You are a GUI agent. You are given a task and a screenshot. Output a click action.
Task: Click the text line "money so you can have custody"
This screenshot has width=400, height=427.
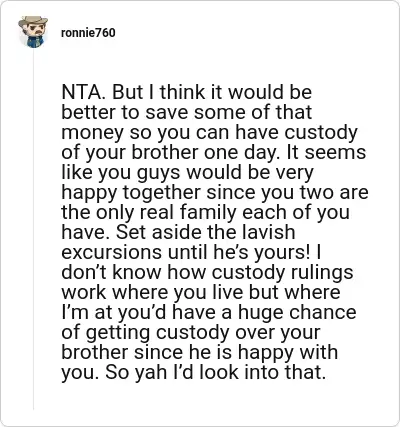pyautogui.click(x=209, y=132)
